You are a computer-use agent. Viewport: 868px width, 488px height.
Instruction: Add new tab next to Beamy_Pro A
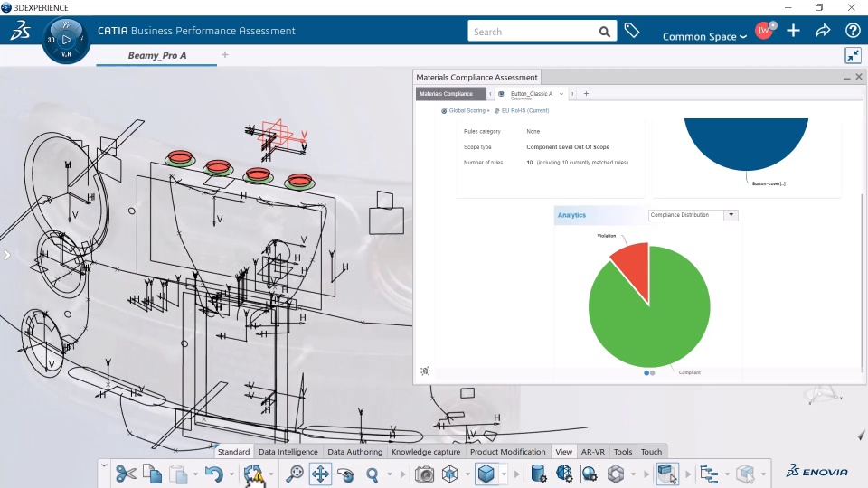pos(225,55)
